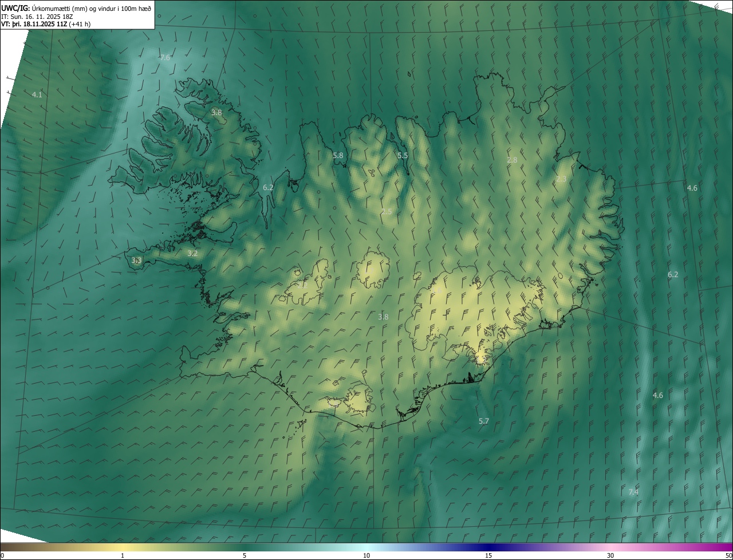The width and height of the screenshot is (733, 560).
Task: Click the 30 tick label on the colour scale
Action: pos(610,556)
